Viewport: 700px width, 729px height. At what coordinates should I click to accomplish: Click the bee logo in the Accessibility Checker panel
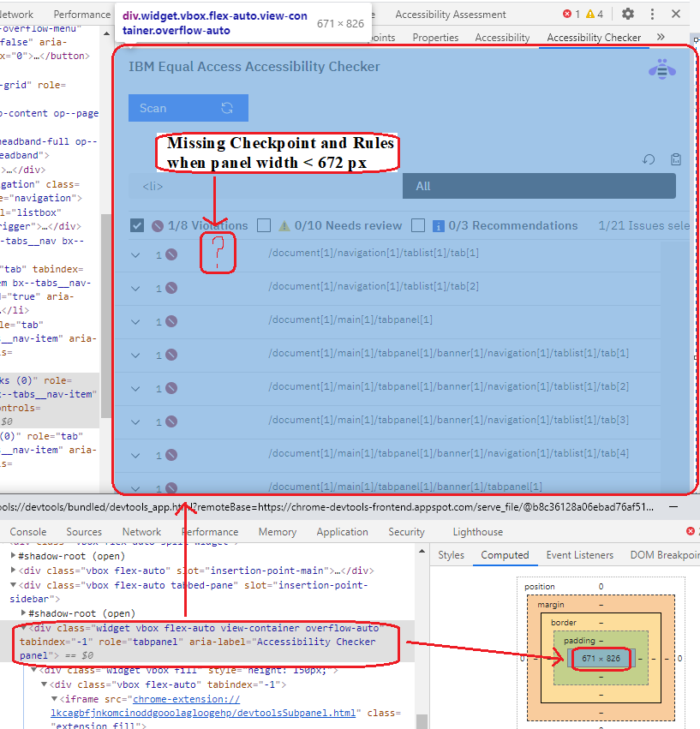click(x=661, y=68)
